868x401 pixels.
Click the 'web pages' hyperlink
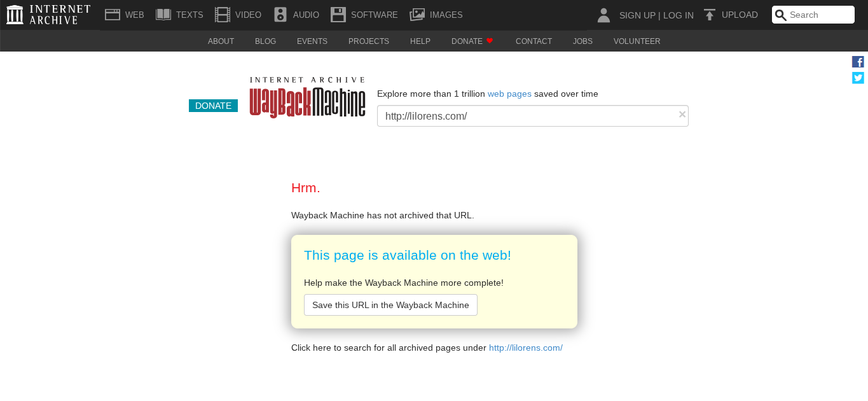pos(509,94)
